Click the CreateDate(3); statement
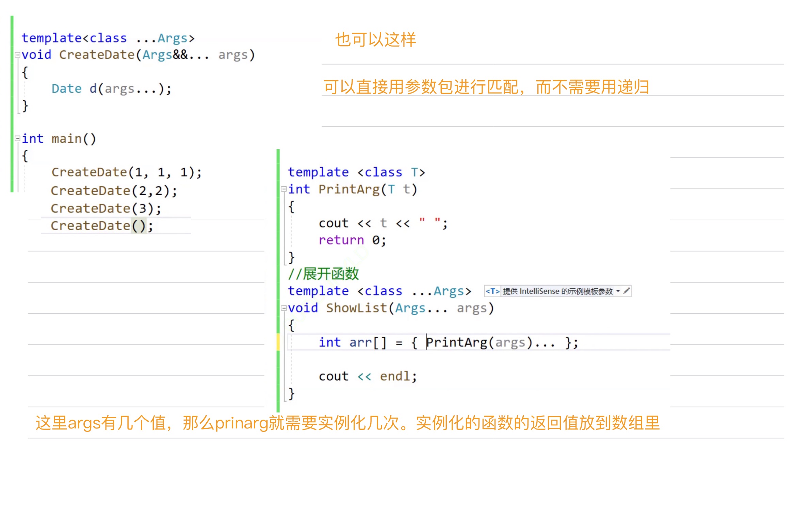812x507 pixels. (x=106, y=208)
